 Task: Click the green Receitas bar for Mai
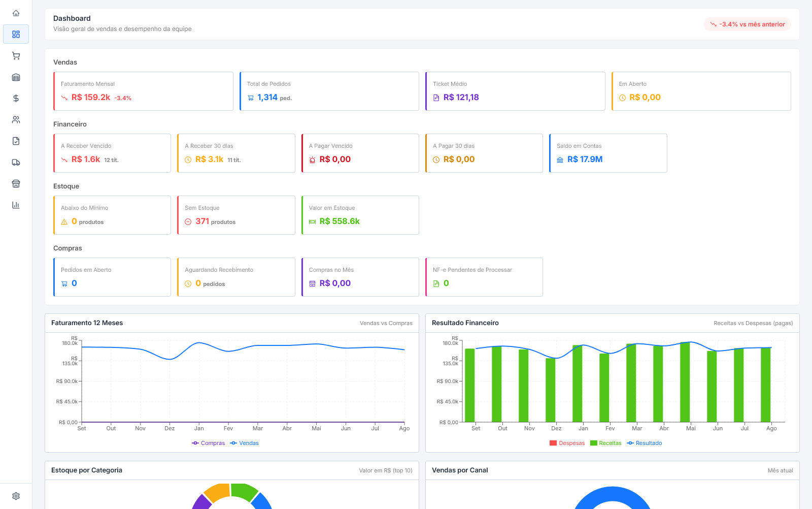(685, 382)
